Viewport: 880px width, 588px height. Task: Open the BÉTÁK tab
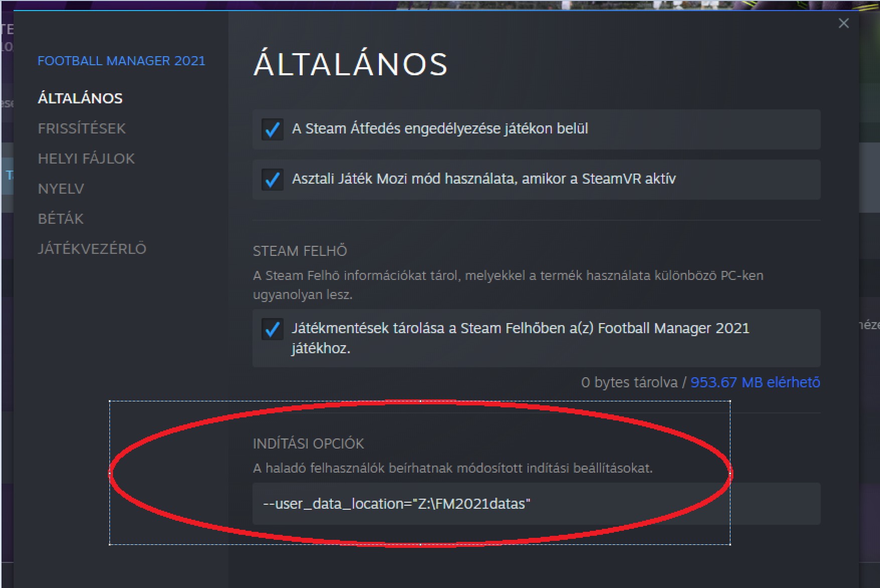coord(61,219)
